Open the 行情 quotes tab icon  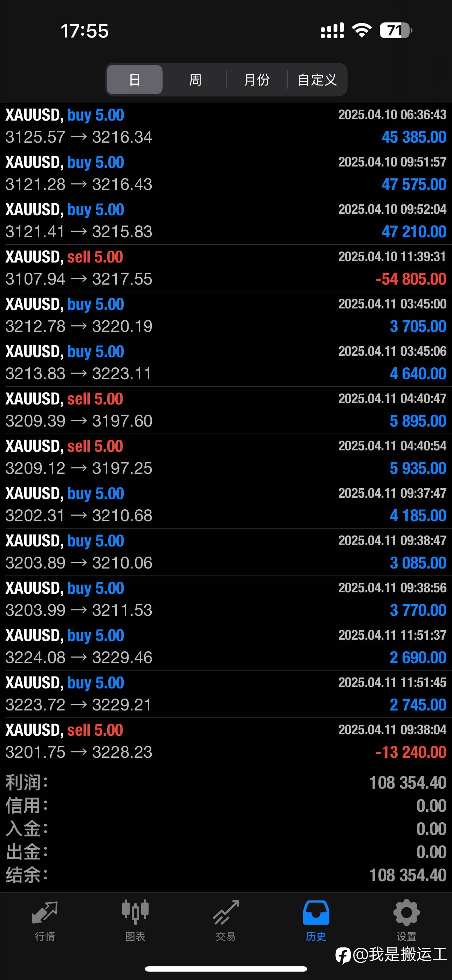tap(45, 913)
